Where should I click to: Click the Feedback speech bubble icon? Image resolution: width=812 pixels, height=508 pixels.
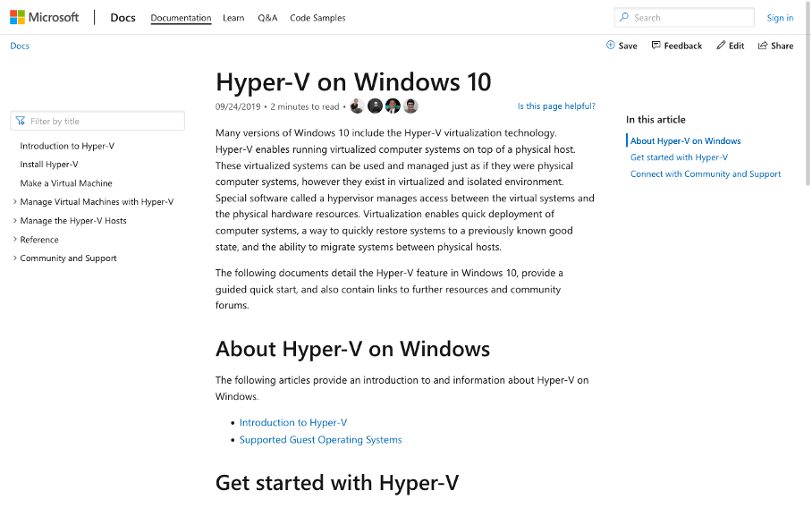click(656, 46)
